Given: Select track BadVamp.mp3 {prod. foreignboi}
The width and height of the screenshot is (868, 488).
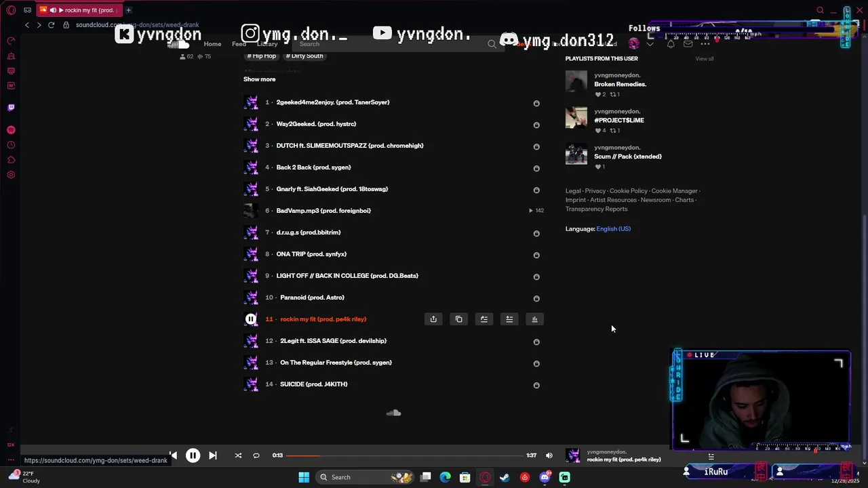Looking at the screenshot, I should 323,211.
